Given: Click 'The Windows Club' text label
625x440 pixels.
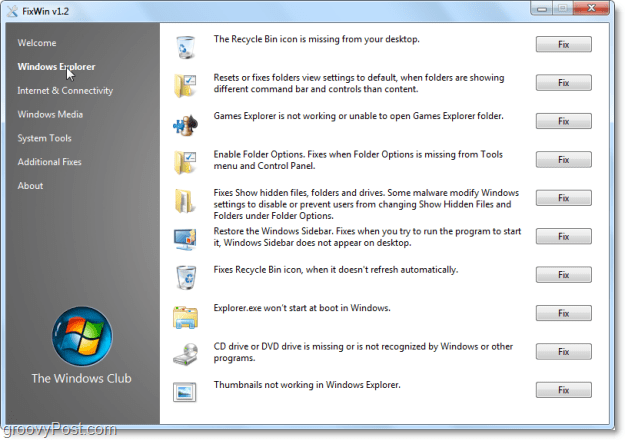Looking at the screenshot, I should [81, 378].
